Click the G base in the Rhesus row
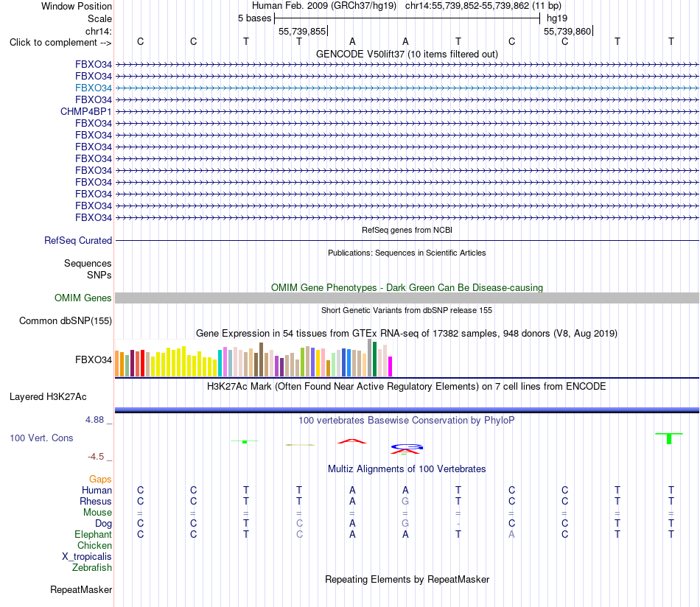700x607 pixels. click(405, 502)
